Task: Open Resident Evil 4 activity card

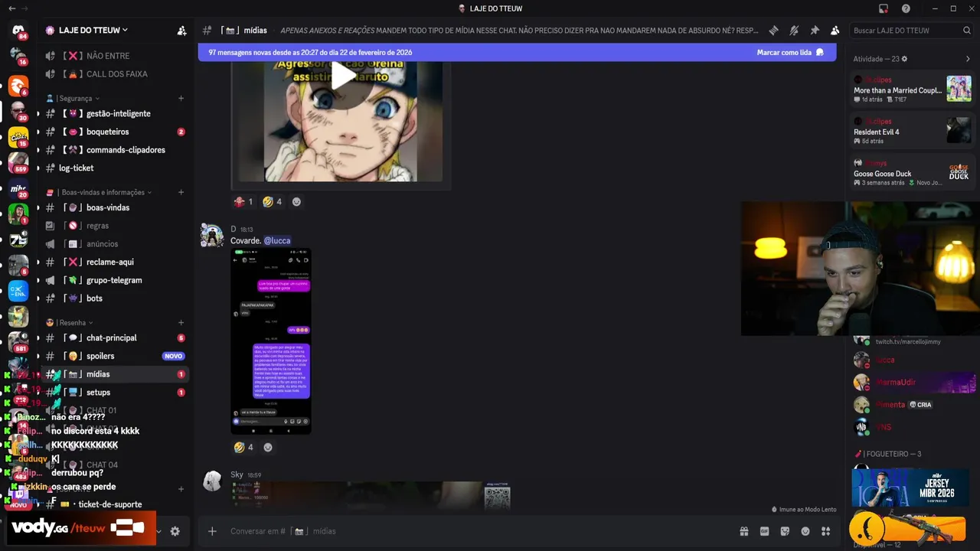Action: (x=912, y=130)
